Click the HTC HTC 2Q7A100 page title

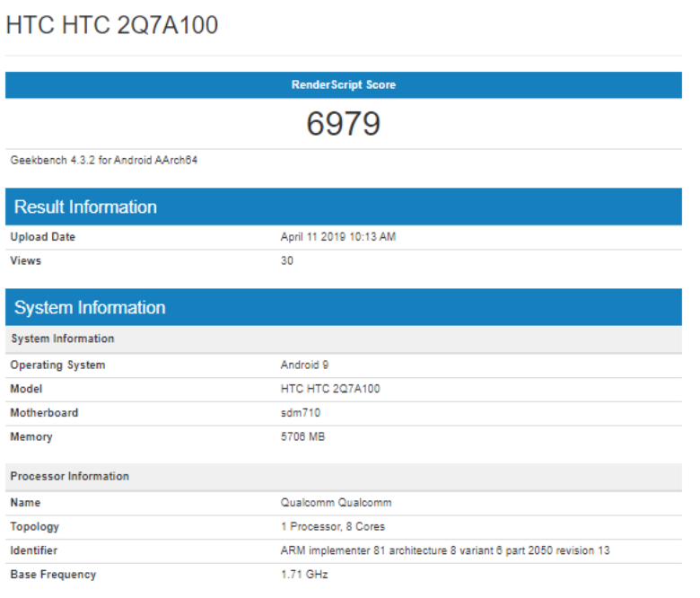(111, 25)
